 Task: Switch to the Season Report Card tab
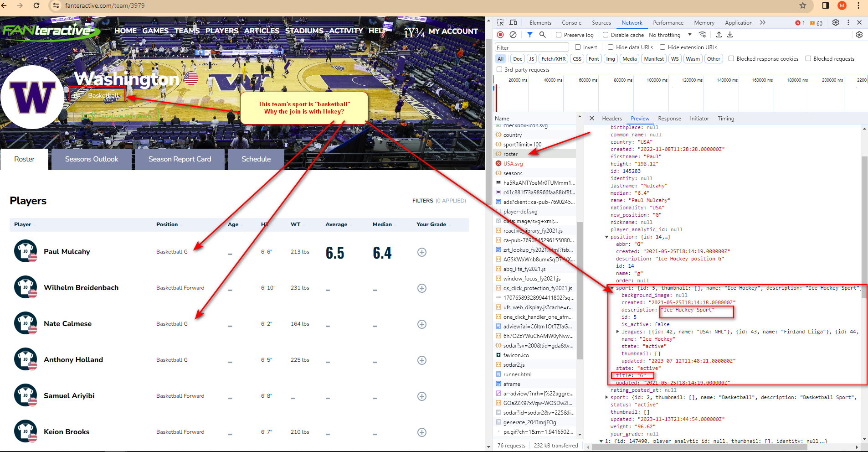coord(180,159)
